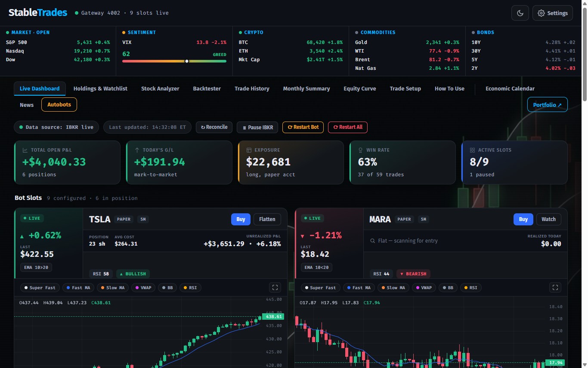The width and height of the screenshot is (588, 368).
Task: Click the Total Open P&L card
Action: click(x=67, y=162)
